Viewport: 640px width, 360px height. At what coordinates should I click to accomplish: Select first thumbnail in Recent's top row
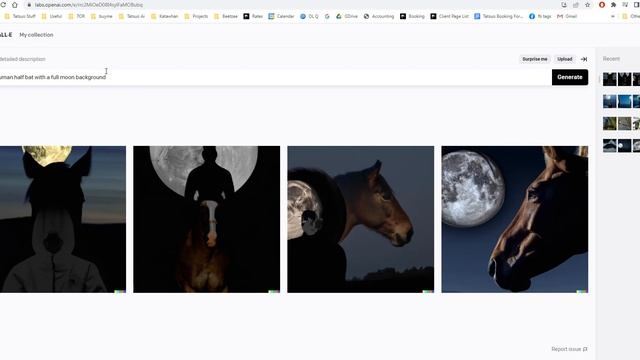(x=610, y=79)
